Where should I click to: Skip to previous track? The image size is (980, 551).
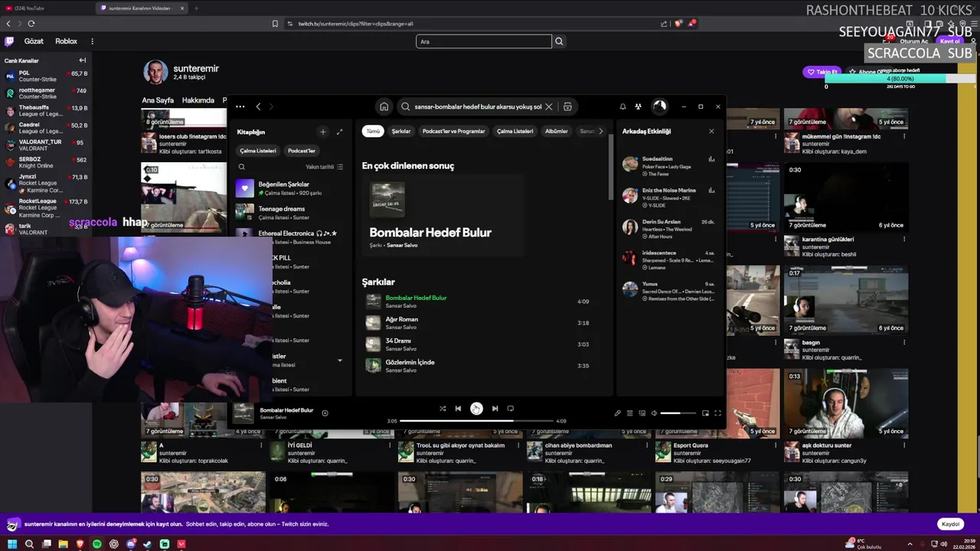(x=458, y=409)
